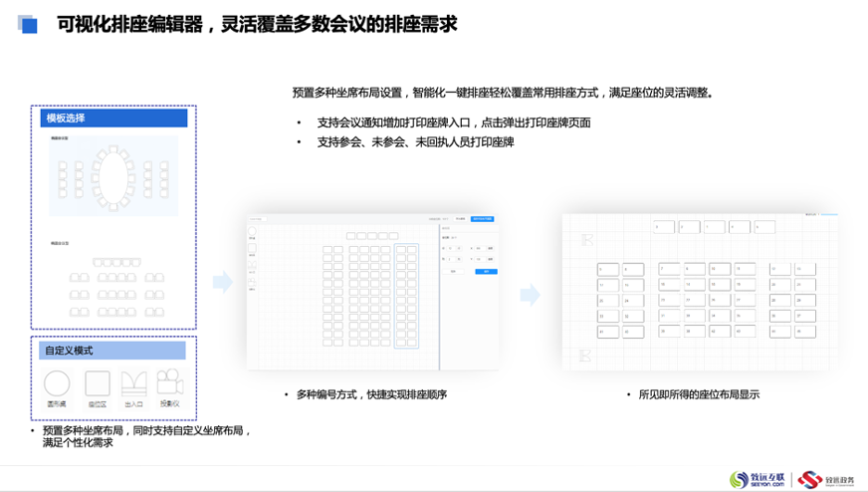
Task: Select the square seat area icon
Action: 97,383
